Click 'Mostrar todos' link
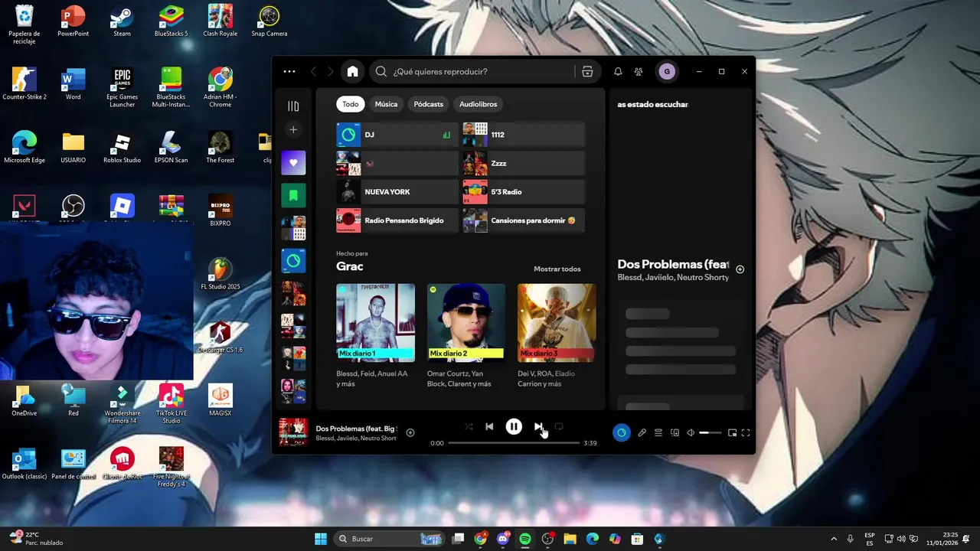 pyautogui.click(x=557, y=269)
